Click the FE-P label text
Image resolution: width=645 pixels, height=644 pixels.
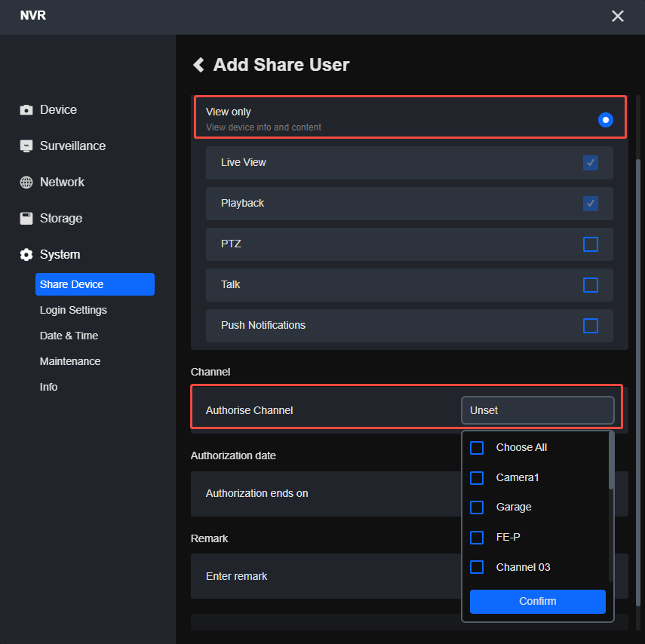click(508, 537)
